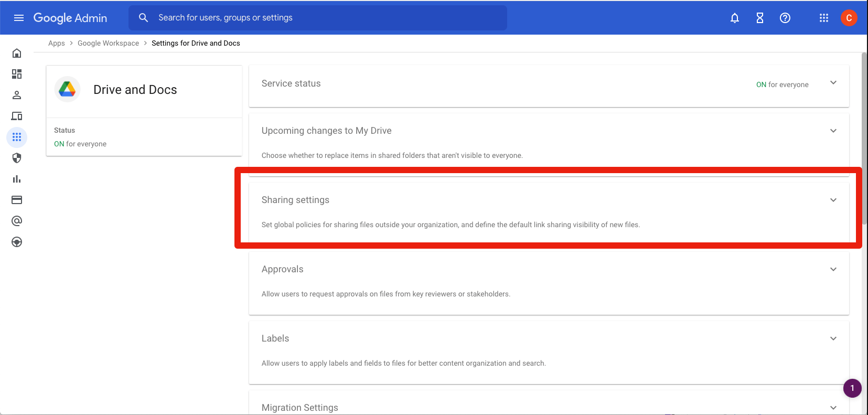Open the account avatar menu
Image resolution: width=868 pixels, height=415 pixels.
point(849,18)
